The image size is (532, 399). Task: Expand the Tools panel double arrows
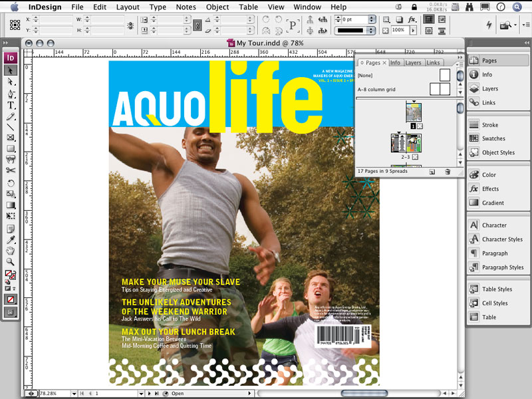click(x=6, y=43)
